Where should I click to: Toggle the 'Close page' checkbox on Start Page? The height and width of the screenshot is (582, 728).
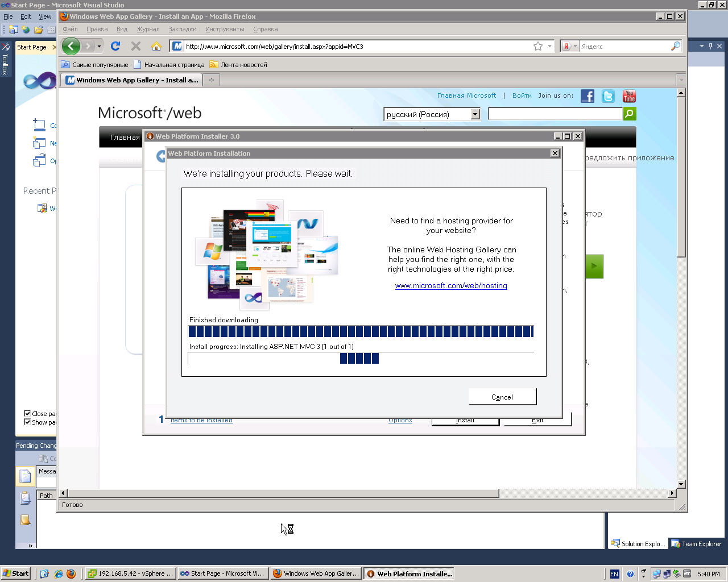[27, 413]
